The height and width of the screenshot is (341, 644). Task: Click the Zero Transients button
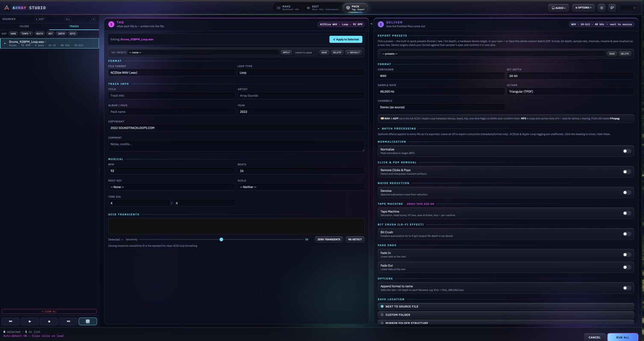click(x=329, y=239)
